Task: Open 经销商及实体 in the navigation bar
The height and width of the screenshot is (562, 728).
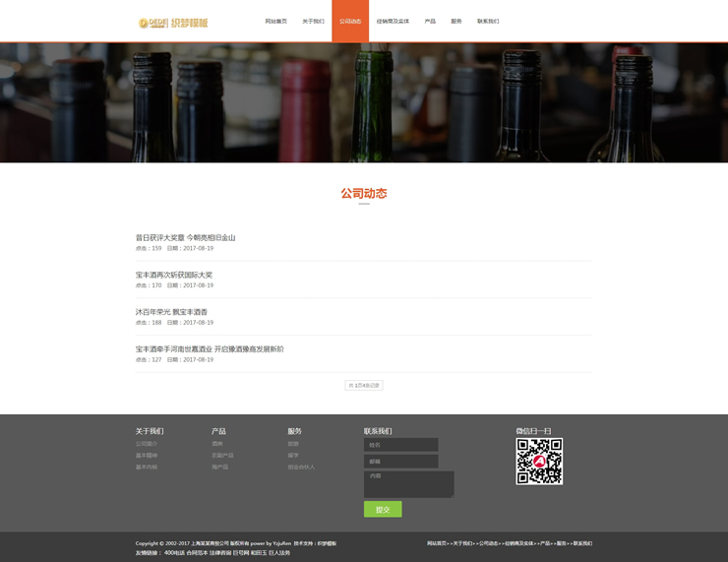Action: point(393,22)
